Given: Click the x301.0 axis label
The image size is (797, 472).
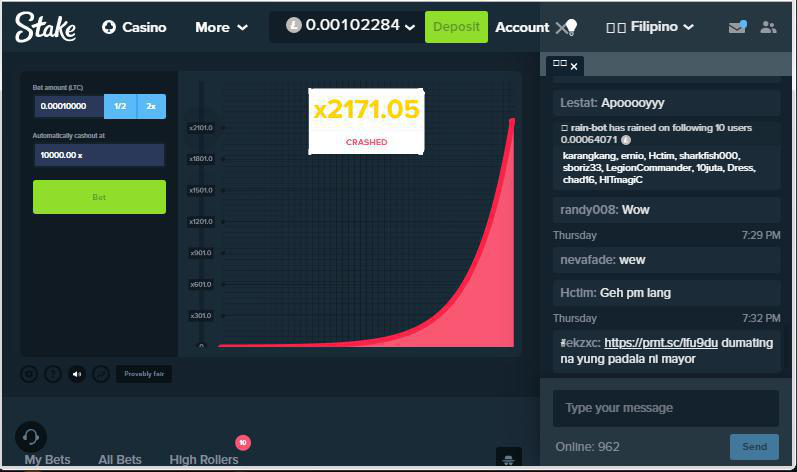Looking at the screenshot, I should pos(201,316).
